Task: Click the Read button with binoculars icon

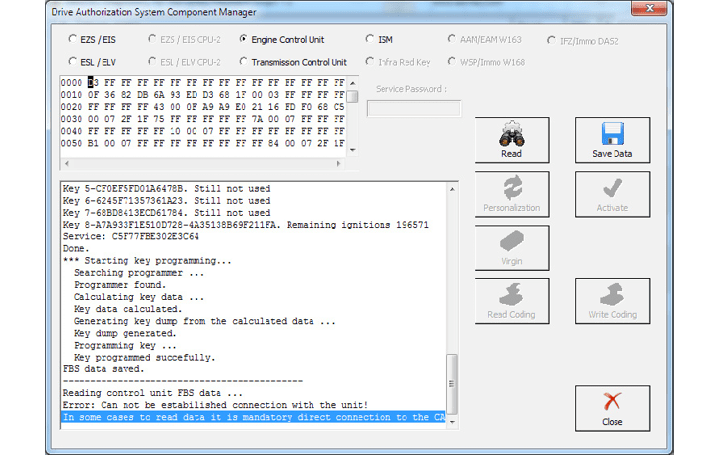Action: click(x=510, y=140)
